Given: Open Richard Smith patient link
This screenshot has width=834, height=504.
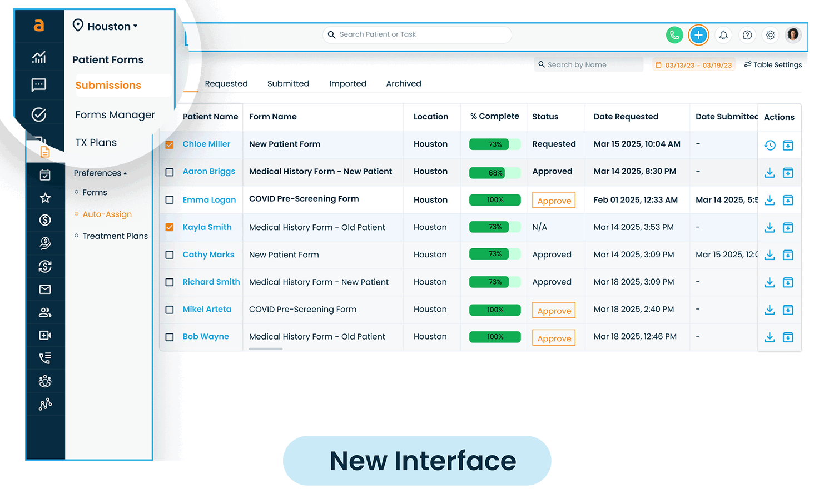Looking at the screenshot, I should pos(211,282).
